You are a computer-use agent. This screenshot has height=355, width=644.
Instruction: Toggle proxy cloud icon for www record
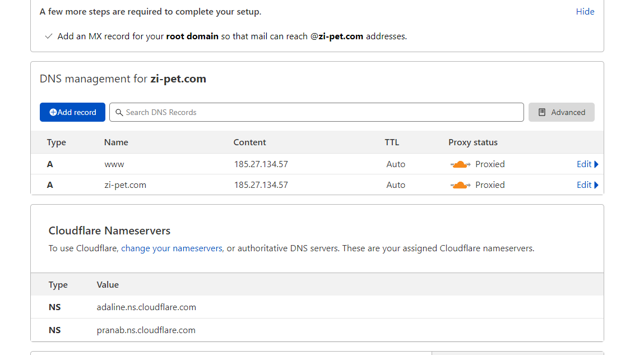[460, 164]
